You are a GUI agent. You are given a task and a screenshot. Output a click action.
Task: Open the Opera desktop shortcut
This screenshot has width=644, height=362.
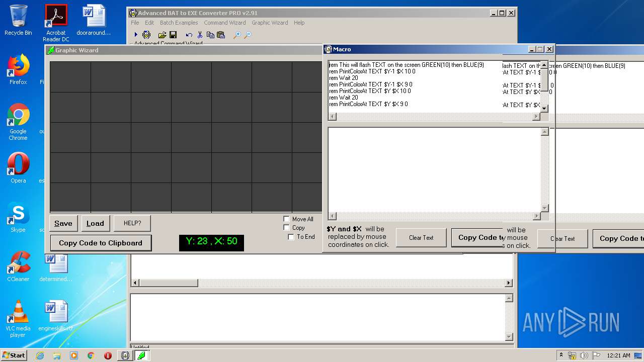[18, 168]
